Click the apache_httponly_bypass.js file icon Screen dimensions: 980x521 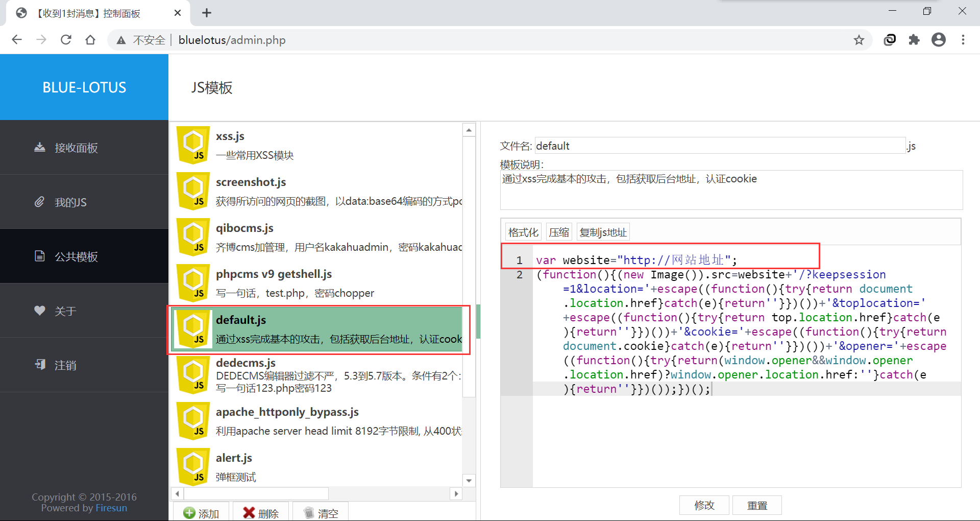[x=193, y=421]
